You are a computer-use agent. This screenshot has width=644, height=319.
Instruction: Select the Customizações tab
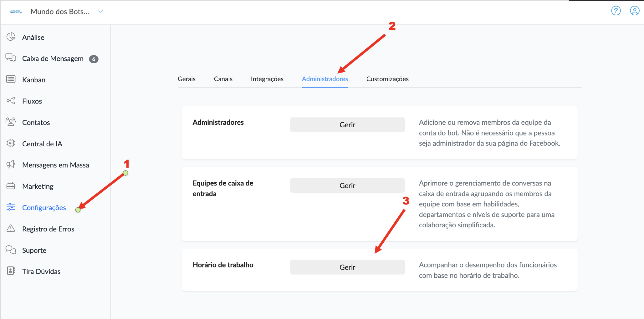click(x=387, y=79)
